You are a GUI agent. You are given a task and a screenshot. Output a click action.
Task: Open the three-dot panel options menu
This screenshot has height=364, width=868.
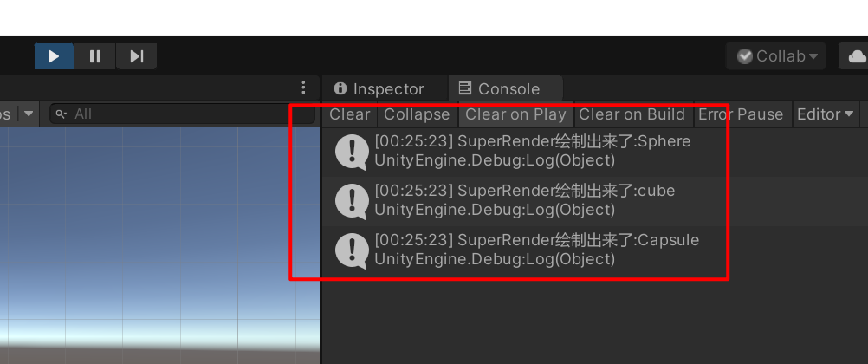pyautogui.click(x=303, y=87)
